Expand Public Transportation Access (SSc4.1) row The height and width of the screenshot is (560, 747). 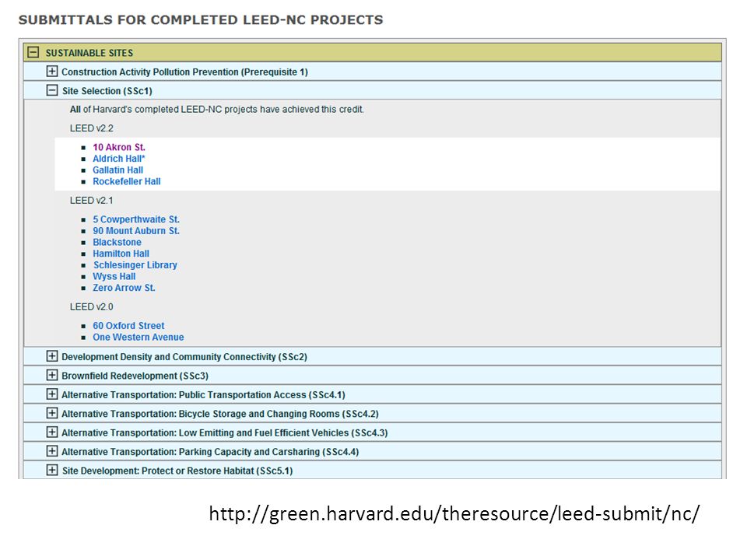tap(52, 394)
